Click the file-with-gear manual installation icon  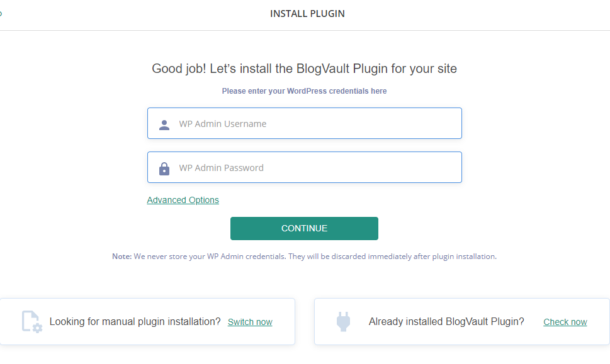[x=32, y=322]
